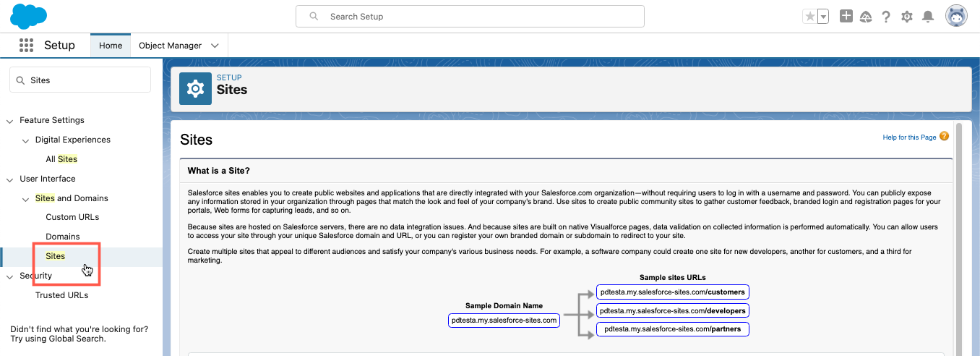Click the Salesforce cloud logo
This screenshot has height=356, width=980.
[x=29, y=16]
